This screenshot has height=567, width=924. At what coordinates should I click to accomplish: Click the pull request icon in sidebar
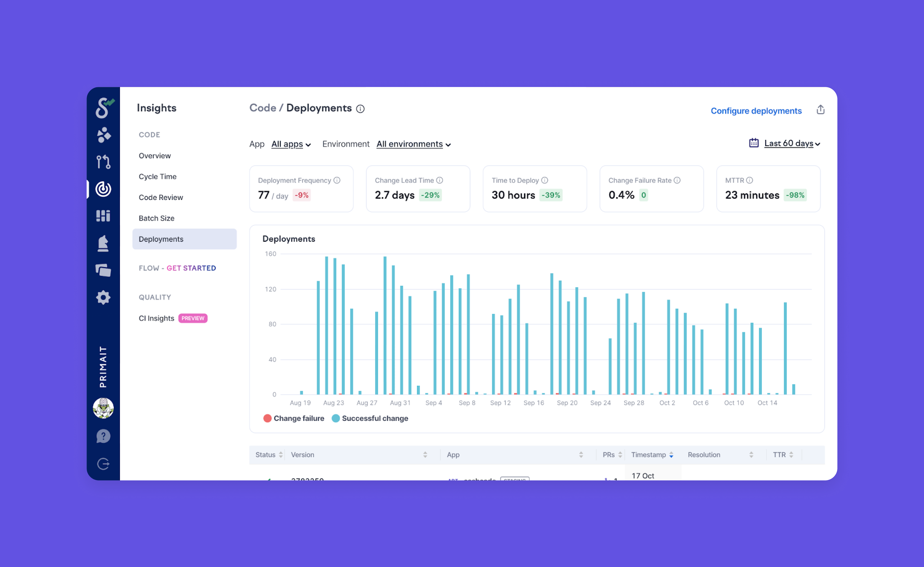click(x=103, y=162)
